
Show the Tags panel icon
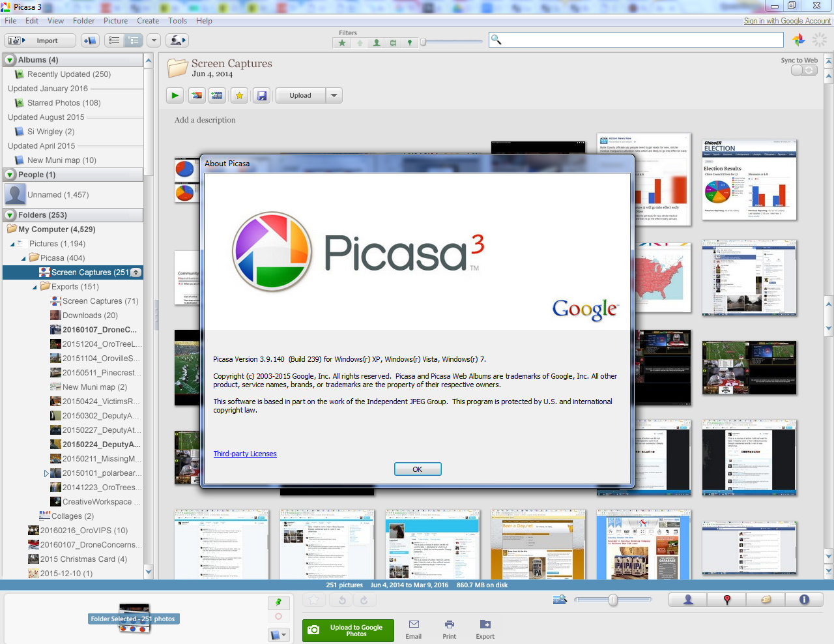pyautogui.click(x=766, y=600)
